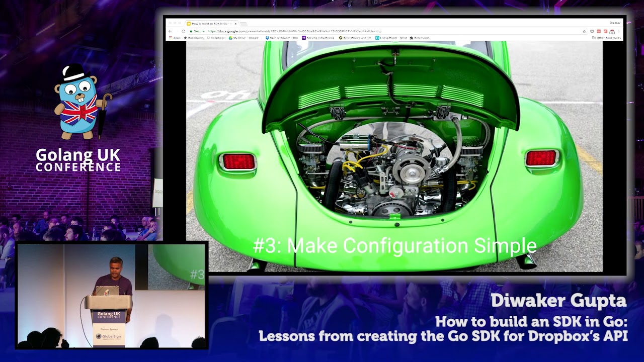This screenshot has width=644, height=362.
Task: Open the Dropboxer bookmark
Action: tap(217, 38)
